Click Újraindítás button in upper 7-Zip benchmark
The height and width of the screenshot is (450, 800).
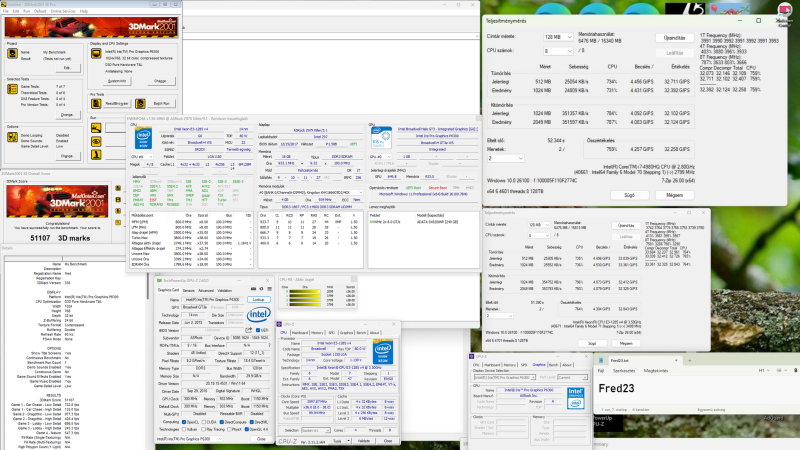674,38
